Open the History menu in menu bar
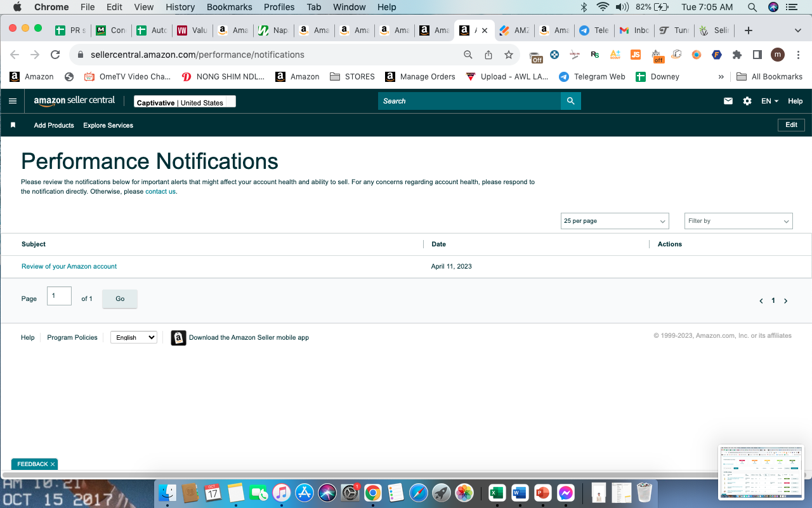 coord(180,7)
